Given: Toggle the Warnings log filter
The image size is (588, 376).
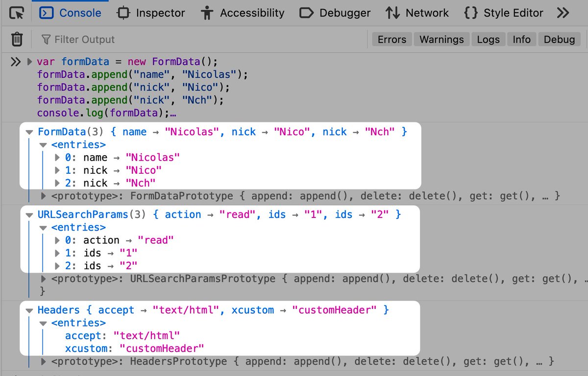Looking at the screenshot, I should 441,39.
